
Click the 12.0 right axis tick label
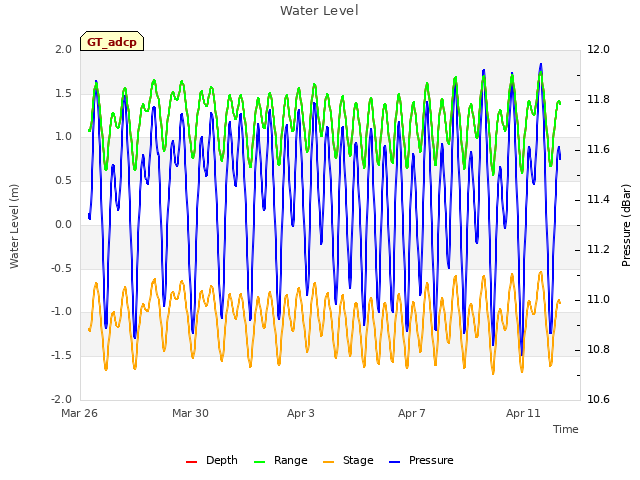[598, 49]
